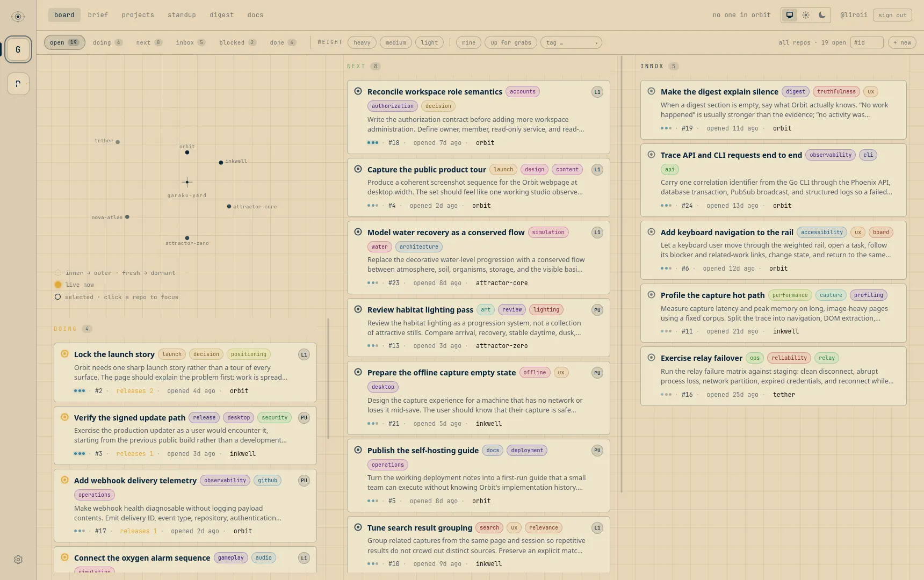Image resolution: width=924 pixels, height=580 pixels.
Task: Toggle the medium weight filter
Action: point(396,42)
